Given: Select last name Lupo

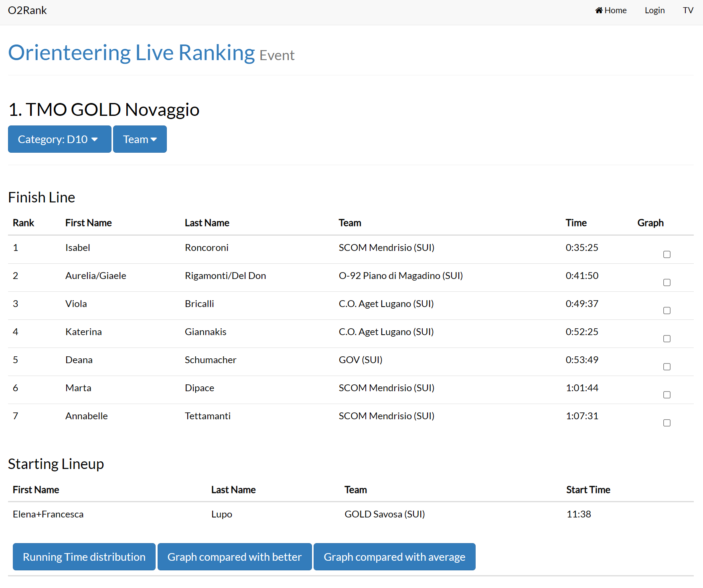Looking at the screenshot, I should 222,514.
